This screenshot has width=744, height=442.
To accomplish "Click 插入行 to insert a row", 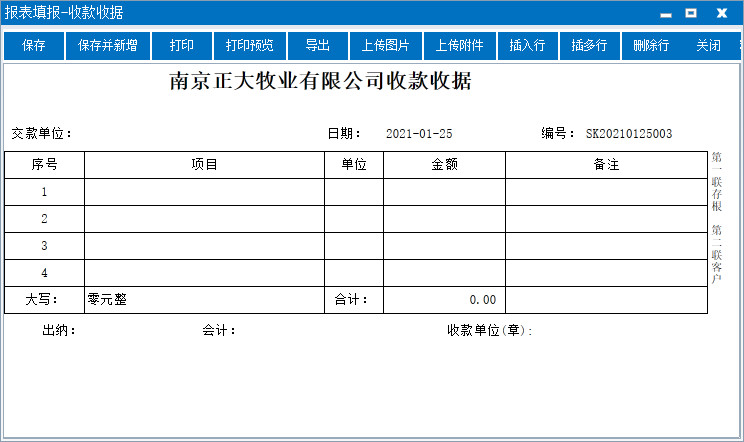I will [x=527, y=46].
